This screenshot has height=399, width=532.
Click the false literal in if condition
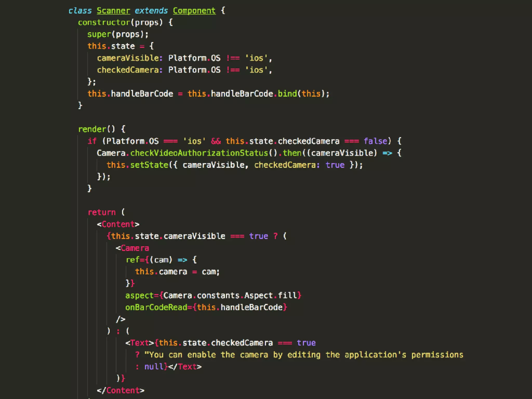pyautogui.click(x=375, y=141)
